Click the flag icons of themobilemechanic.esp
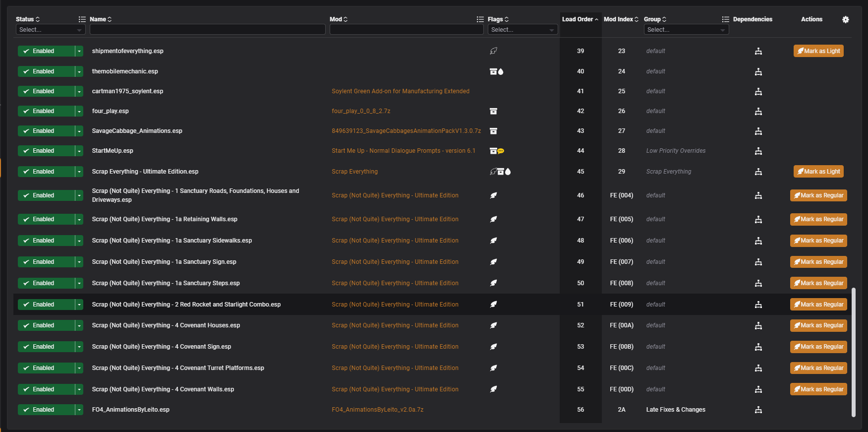 [x=496, y=71]
